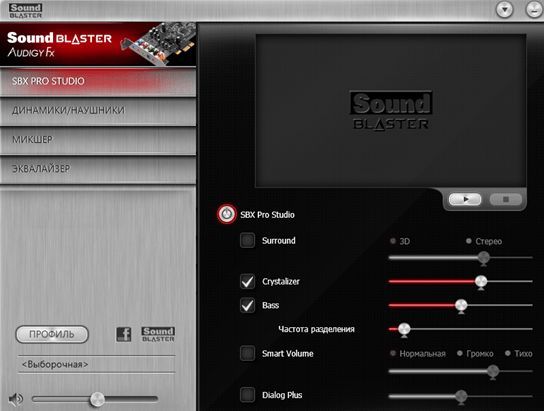The height and width of the screenshot is (411, 544).
Task: Click the play button under preview
Action: tap(465, 199)
